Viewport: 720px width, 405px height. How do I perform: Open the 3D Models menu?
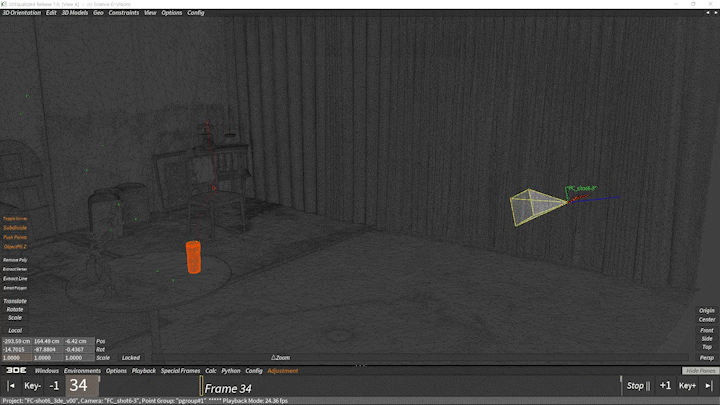pyautogui.click(x=75, y=13)
